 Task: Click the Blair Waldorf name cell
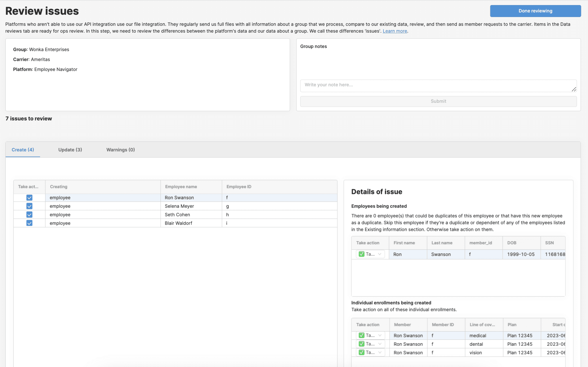coord(191,223)
